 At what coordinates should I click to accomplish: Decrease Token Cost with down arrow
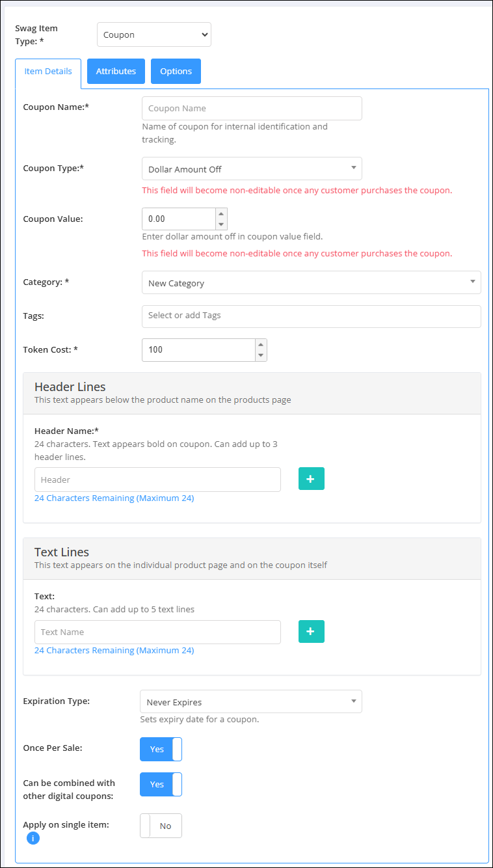[261, 355]
